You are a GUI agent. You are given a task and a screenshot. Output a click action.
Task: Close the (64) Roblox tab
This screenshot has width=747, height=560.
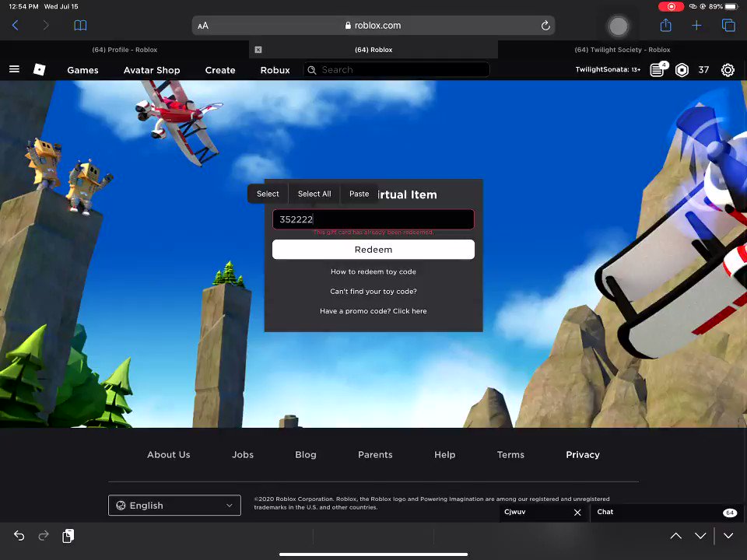[258, 50]
